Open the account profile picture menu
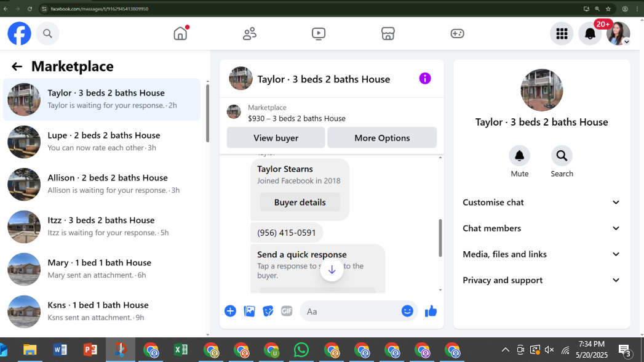Screen dimensions: 644x362 618,33
